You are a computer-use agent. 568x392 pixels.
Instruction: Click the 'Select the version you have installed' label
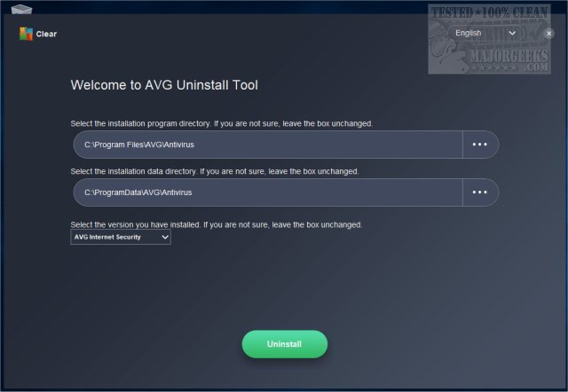point(217,224)
